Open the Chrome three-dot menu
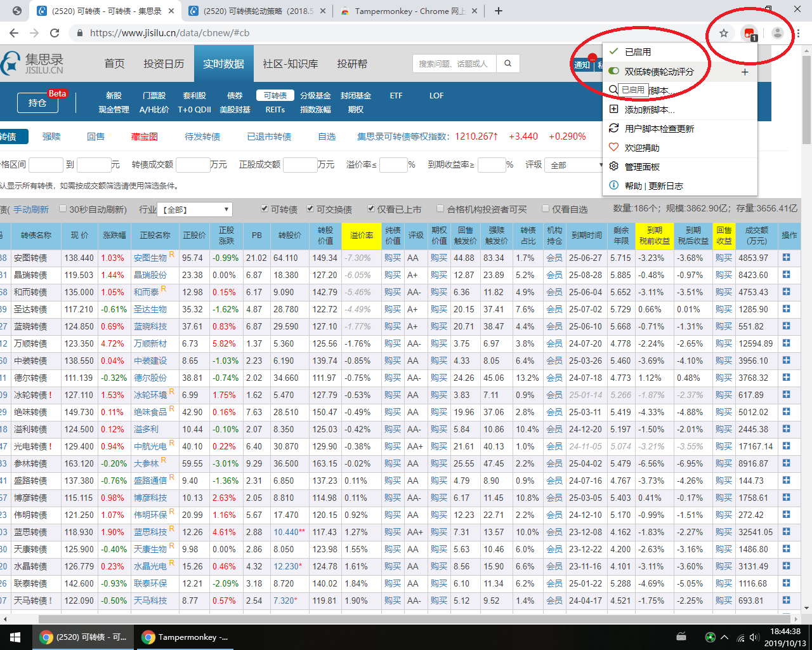812x650 pixels. (799, 33)
